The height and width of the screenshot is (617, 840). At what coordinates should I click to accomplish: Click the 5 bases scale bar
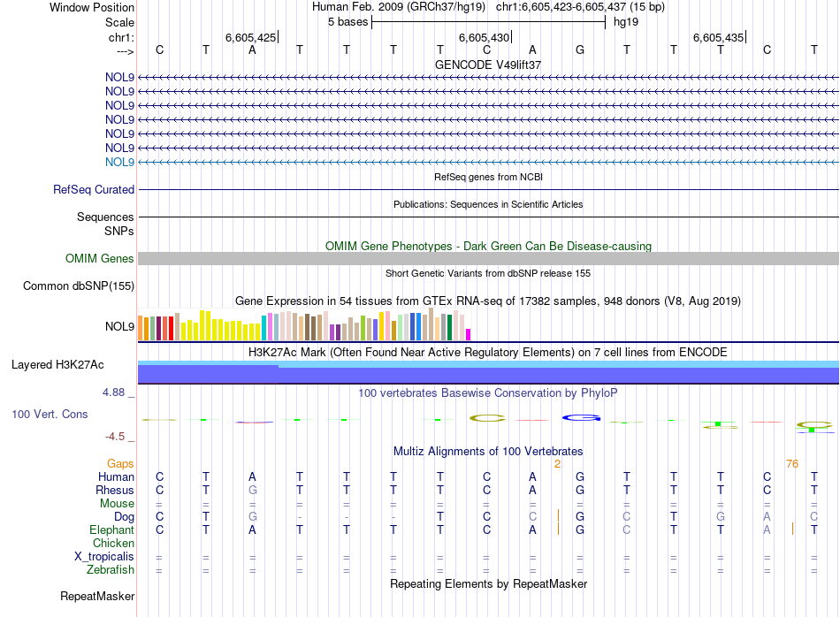tap(488, 22)
